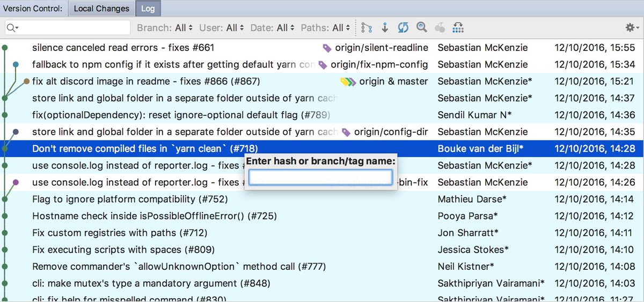
Task: Select commit 'Fix custom registries with paths (#712)'
Action: [x=322, y=233]
